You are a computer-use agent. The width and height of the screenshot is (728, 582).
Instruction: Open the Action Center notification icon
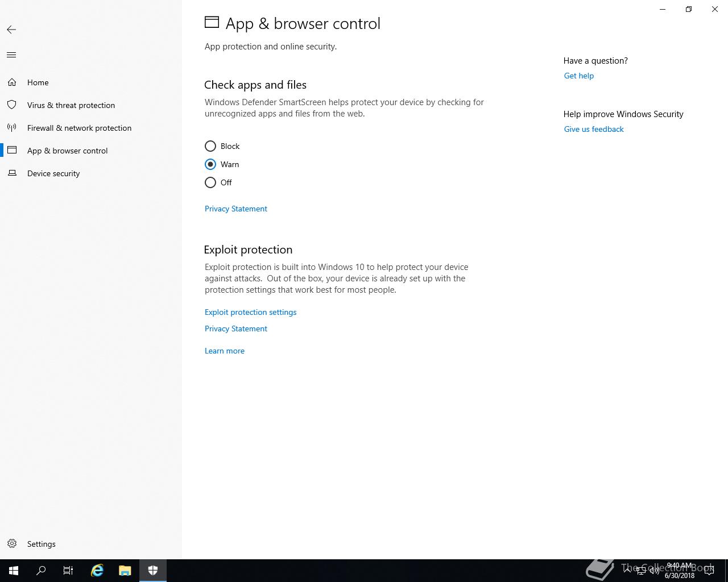tap(709, 571)
